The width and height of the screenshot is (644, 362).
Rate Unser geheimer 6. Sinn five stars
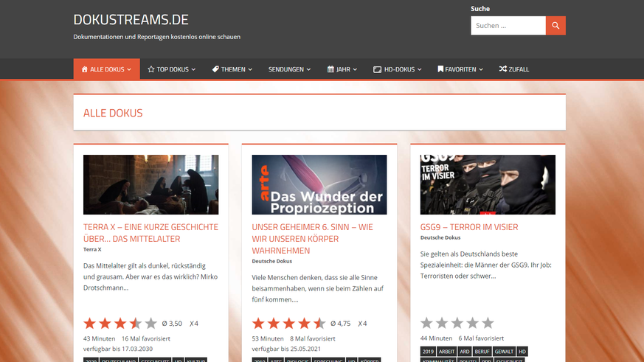tap(319, 324)
